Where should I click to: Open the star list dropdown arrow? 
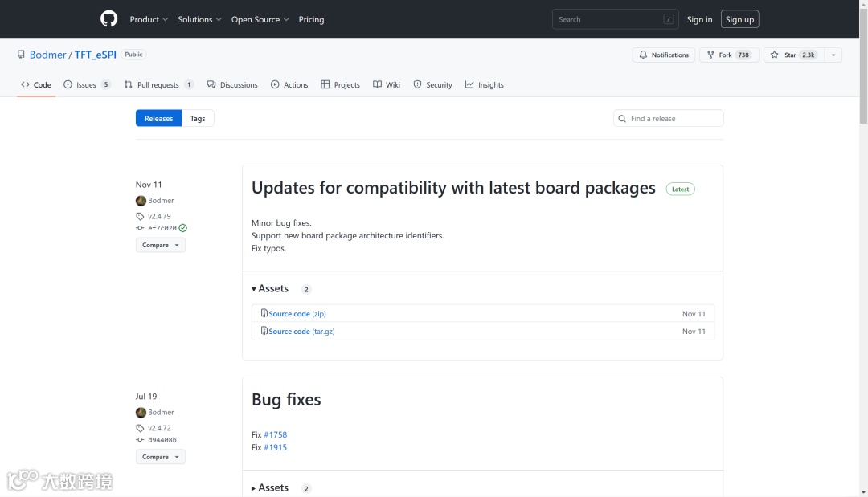point(833,55)
